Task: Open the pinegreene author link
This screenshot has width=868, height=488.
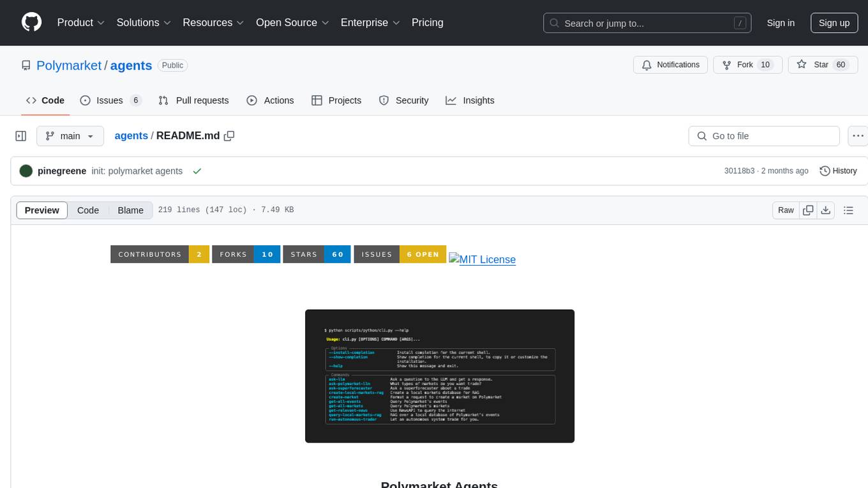Action: pos(62,171)
